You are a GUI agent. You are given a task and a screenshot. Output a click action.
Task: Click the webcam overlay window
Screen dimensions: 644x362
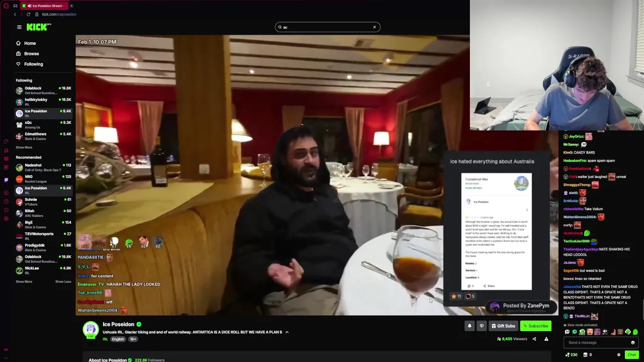pyautogui.click(x=557, y=65)
